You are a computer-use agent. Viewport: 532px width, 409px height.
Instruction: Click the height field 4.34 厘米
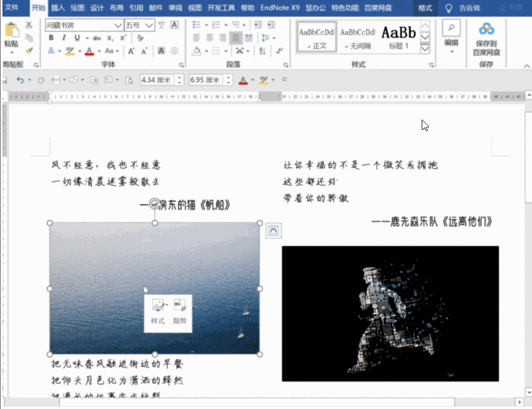tap(157, 80)
